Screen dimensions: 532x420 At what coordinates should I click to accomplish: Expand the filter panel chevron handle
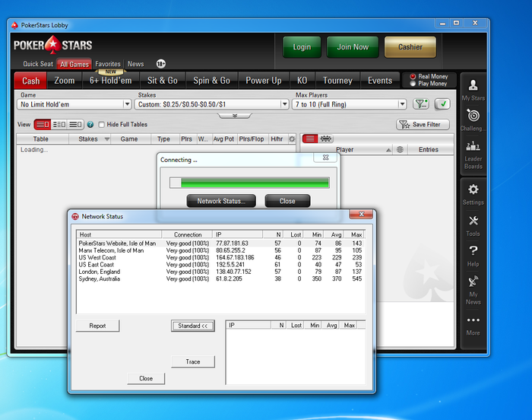[235, 116]
